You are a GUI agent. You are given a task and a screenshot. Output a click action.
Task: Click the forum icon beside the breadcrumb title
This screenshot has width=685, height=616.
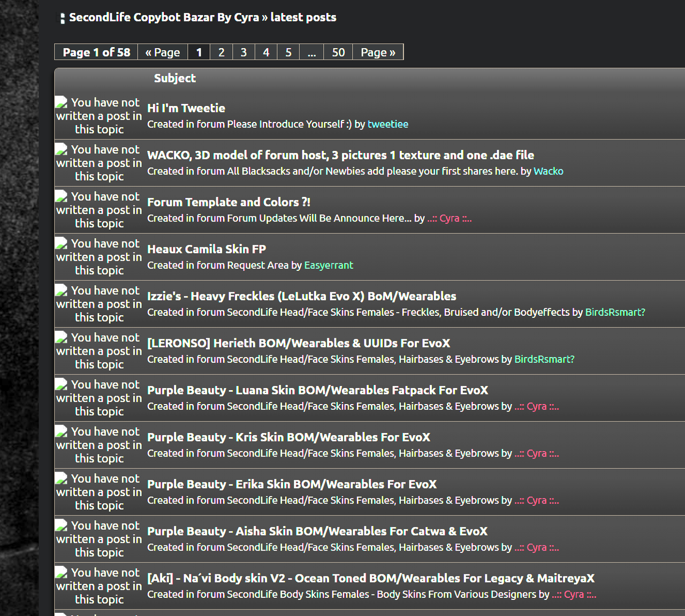point(63,18)
